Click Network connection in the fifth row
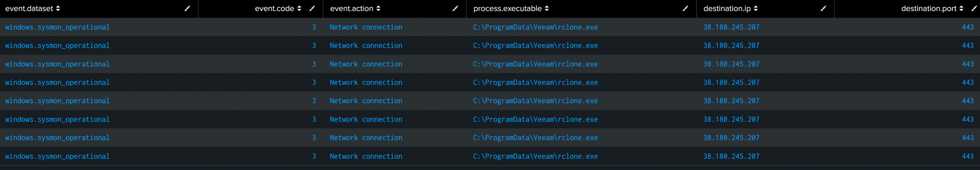980x170 pixels. pyautogui.click(x=366, y=101)
